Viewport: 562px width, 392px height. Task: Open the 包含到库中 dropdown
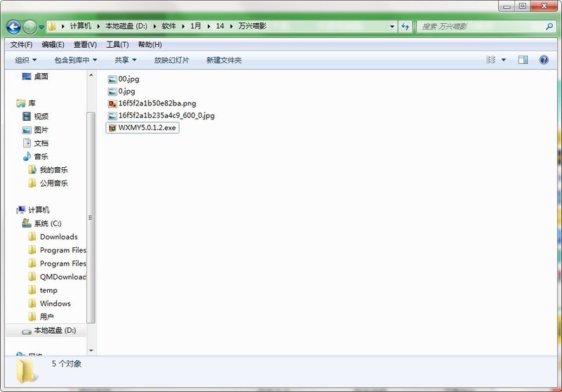[x=76, y=60]
